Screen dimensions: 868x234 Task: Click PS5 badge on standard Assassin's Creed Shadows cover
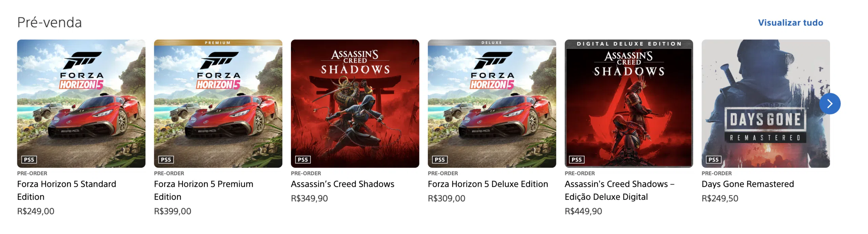pyautogui.click(x=303, y=159)
